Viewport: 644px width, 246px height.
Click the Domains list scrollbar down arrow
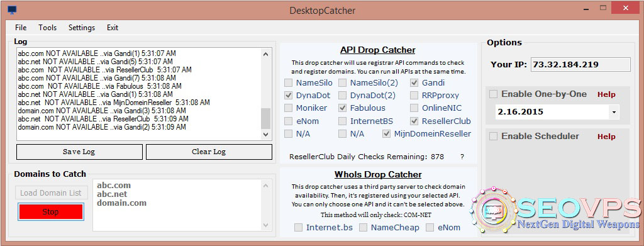pyautogui.click(x=266, y=225)
